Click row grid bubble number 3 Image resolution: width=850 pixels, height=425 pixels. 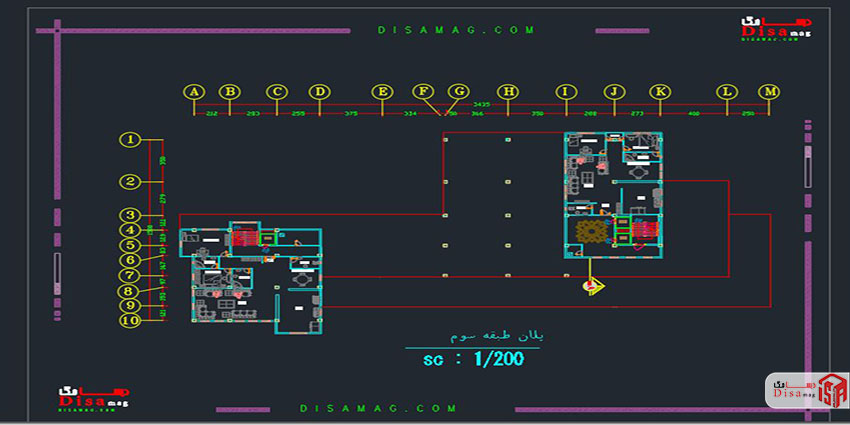(131, 215)
